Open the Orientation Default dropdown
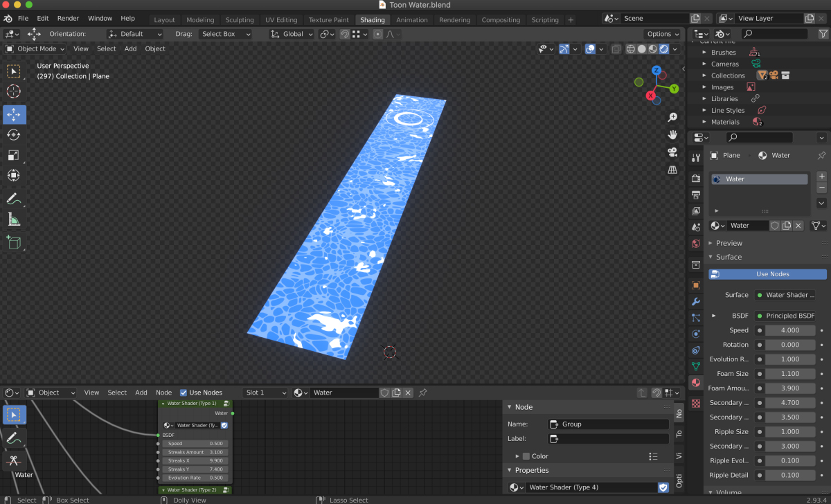Screen dimensions: 831x504 coord(136,34)
